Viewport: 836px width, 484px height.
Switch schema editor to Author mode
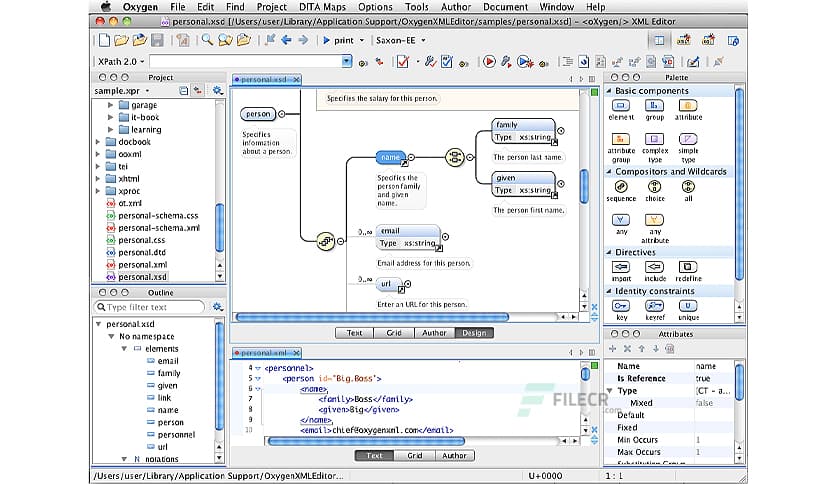pyautogui.click(x=434, y=333)
